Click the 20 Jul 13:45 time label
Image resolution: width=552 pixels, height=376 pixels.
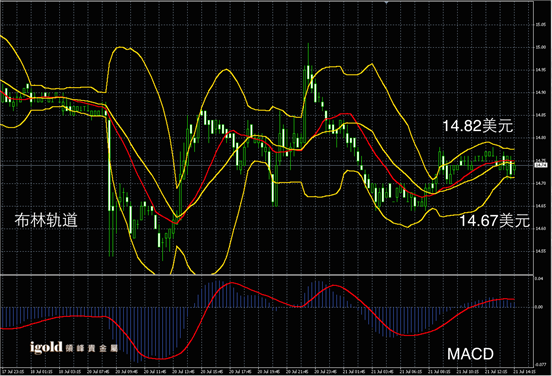(x=183, y=371)
